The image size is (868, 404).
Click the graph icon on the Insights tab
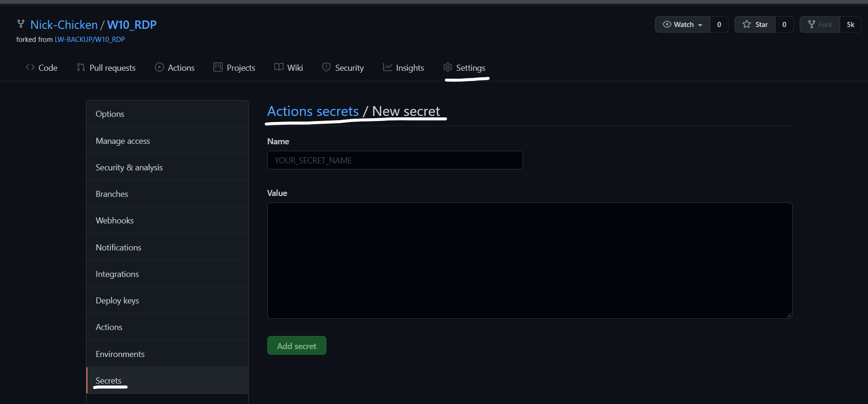[x=388, y=67]
